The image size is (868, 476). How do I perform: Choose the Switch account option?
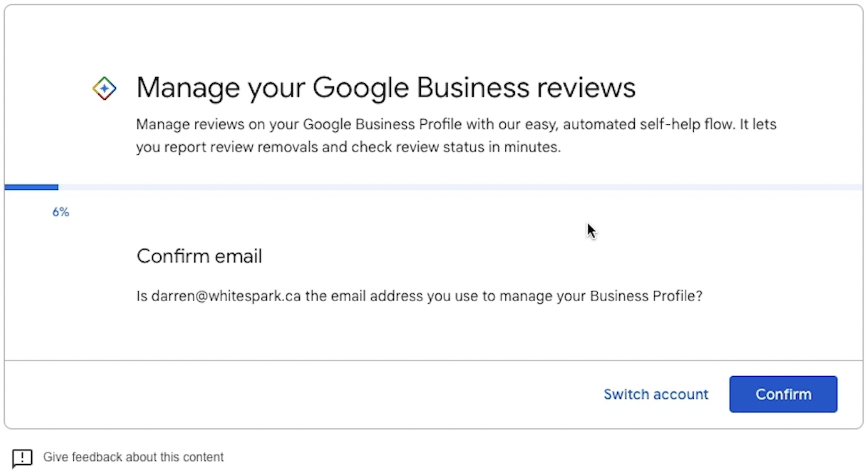point(656,394)
